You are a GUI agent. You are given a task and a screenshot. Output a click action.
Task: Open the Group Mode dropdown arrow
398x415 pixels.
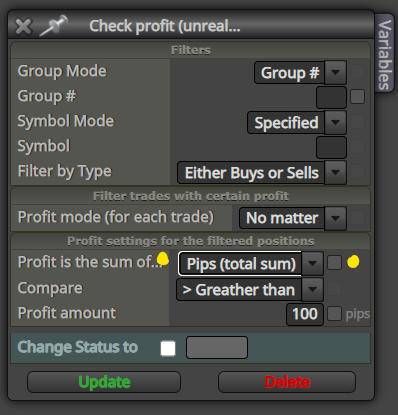pyautogui.click(x=336, y=72)
